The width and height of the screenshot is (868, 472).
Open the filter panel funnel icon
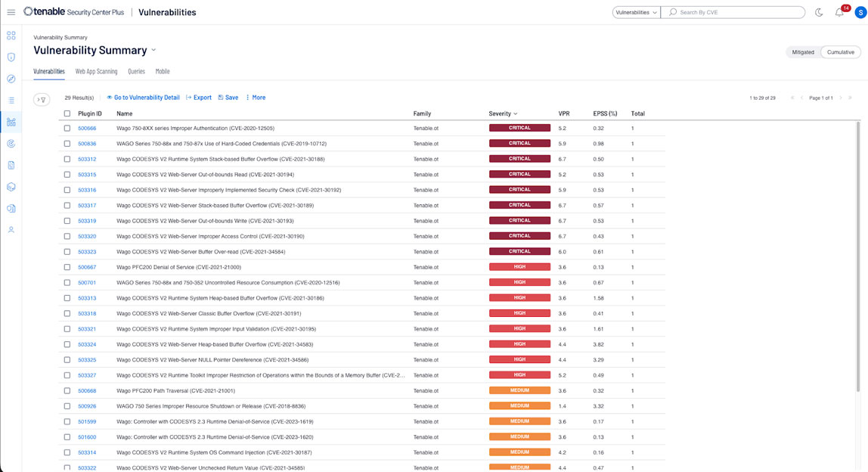[x=42, y=100]
